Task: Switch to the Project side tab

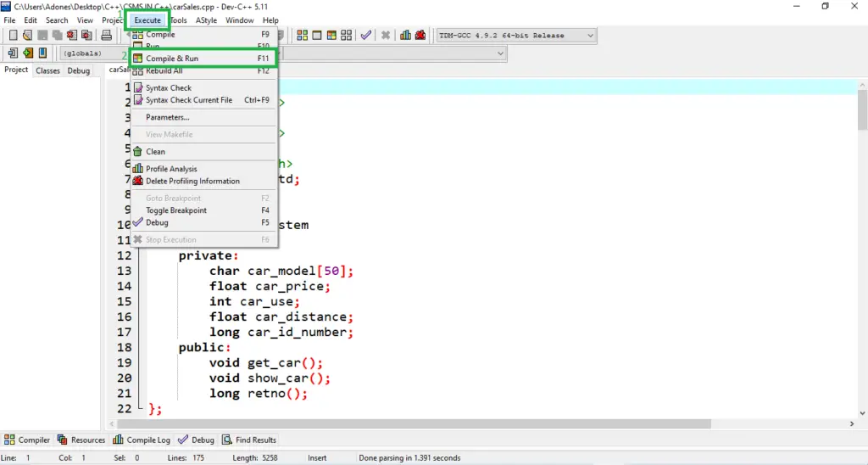Action: click(16, 70)
